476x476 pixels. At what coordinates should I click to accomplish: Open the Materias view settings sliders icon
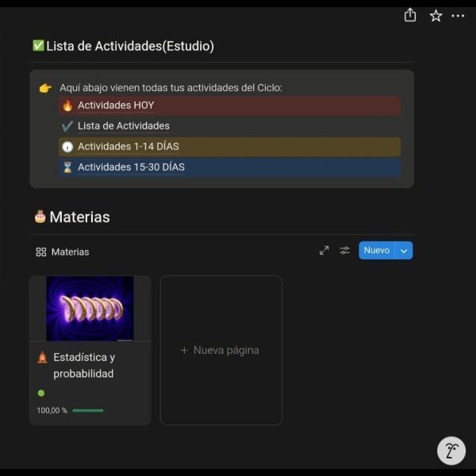pos(345,251)
